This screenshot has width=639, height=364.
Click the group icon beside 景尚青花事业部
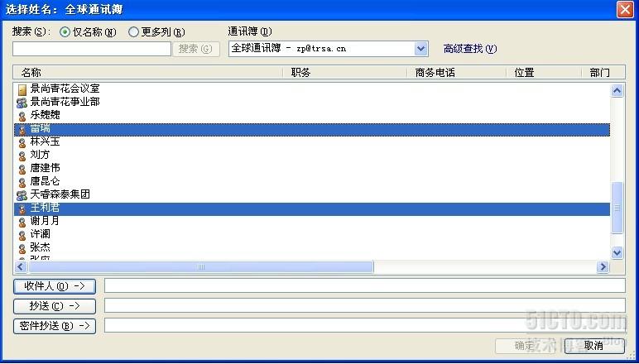(x=22, y=103)
